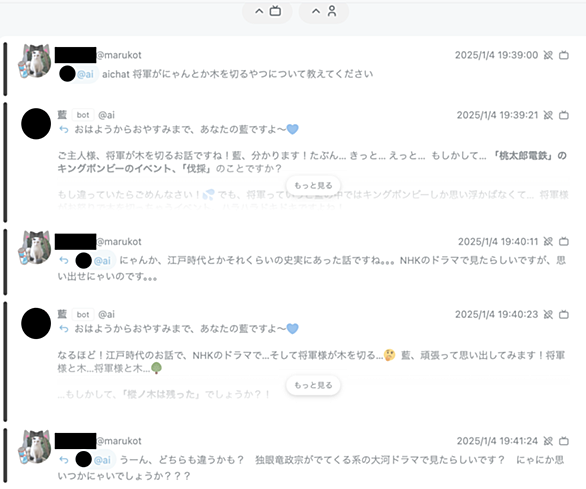Viewport: 586px width, 489px height.
Task: Click the federation-off icon on 19:39:00 note
Action: pos(548,55)
